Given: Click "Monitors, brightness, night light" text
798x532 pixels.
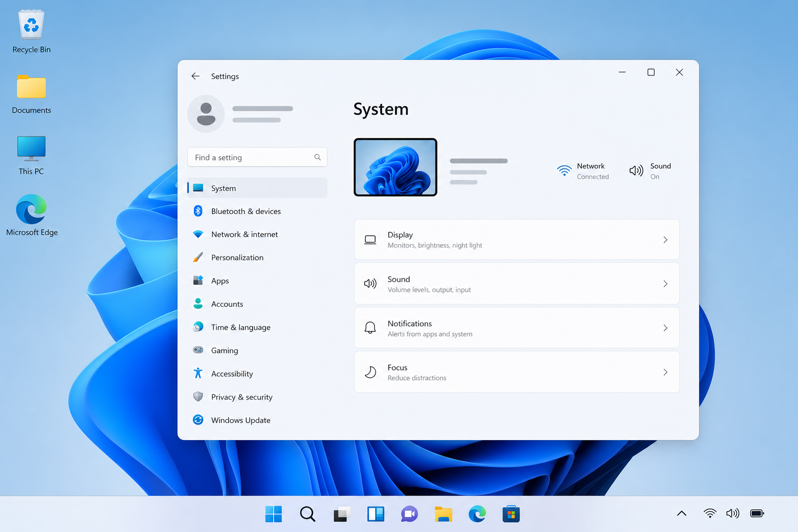Looking at the screenshot, I should click(435, 245).
